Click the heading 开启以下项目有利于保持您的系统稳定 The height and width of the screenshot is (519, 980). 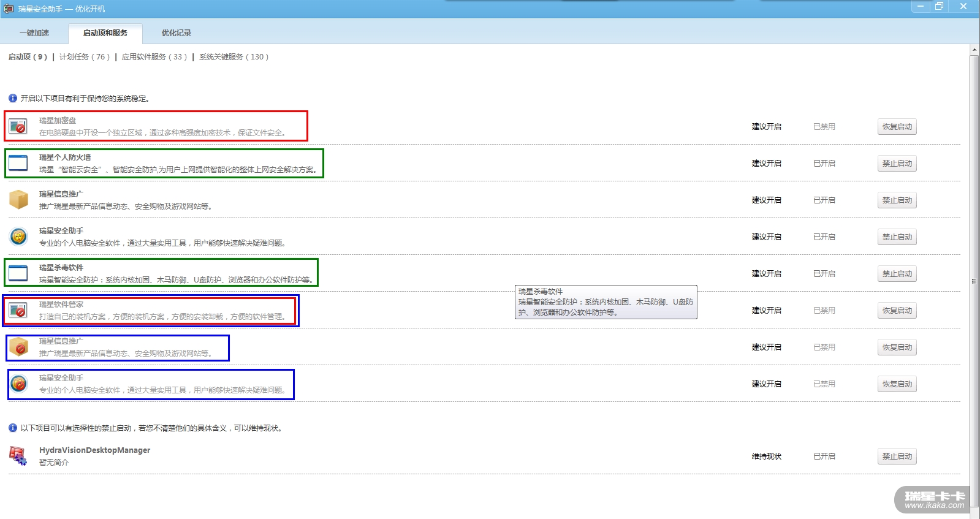point(85,99)
